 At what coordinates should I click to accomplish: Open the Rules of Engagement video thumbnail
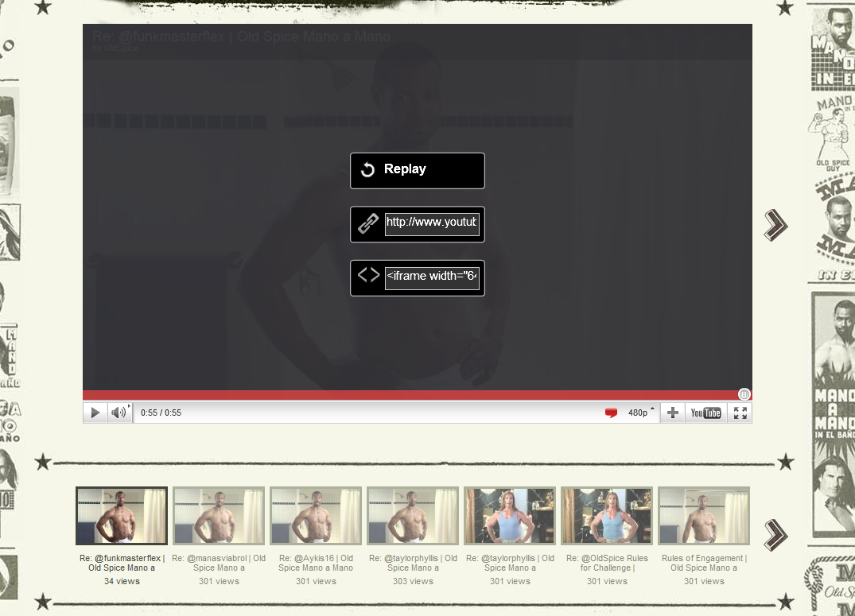point(704,516)
